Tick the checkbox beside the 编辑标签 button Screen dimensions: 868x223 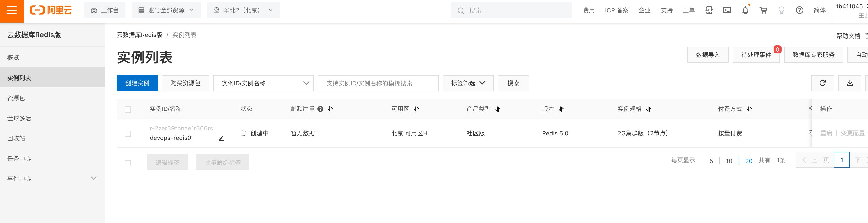[128, 163]
